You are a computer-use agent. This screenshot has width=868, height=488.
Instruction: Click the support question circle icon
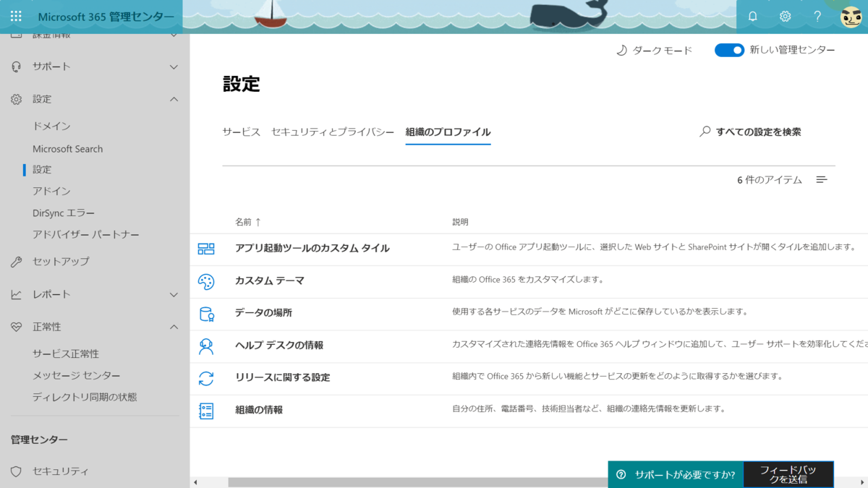pos(621,475)
